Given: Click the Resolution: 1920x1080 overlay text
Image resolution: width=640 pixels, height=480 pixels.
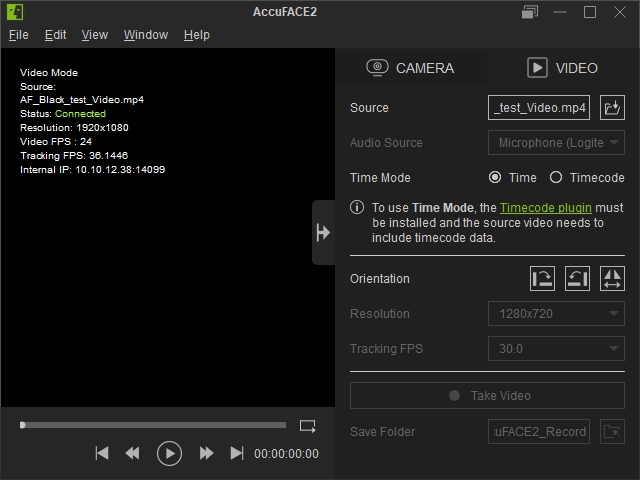Looking at the screenshot, I should (74, 127).
